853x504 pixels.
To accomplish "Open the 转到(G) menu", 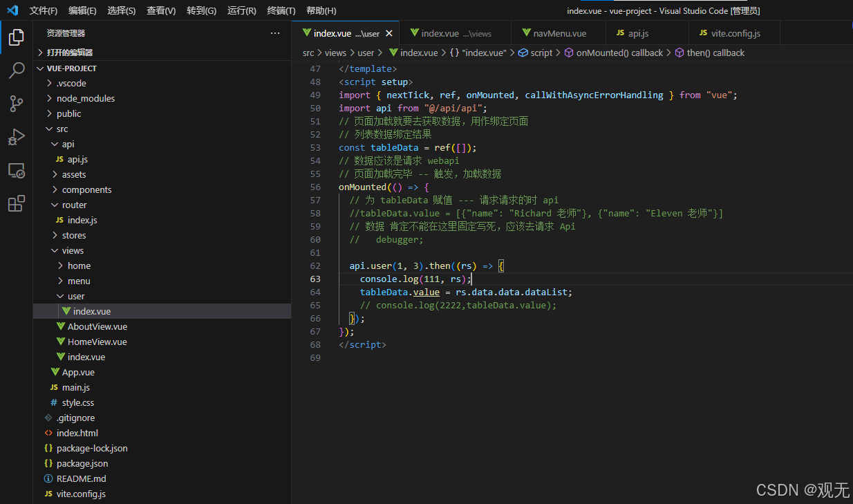I will click(201, 10).
